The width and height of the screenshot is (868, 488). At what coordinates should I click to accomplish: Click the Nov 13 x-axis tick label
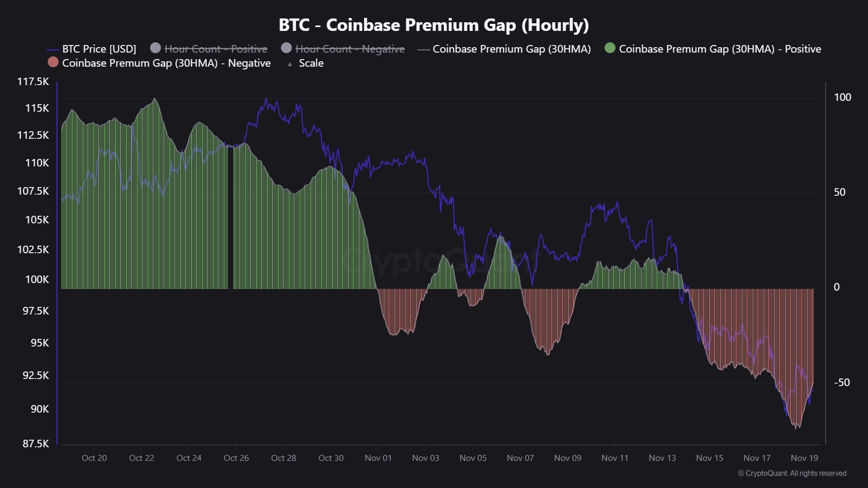[x=662, y=458]
